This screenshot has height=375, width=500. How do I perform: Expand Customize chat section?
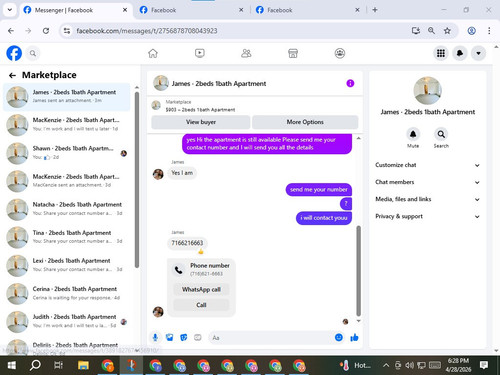click(427, 165)
